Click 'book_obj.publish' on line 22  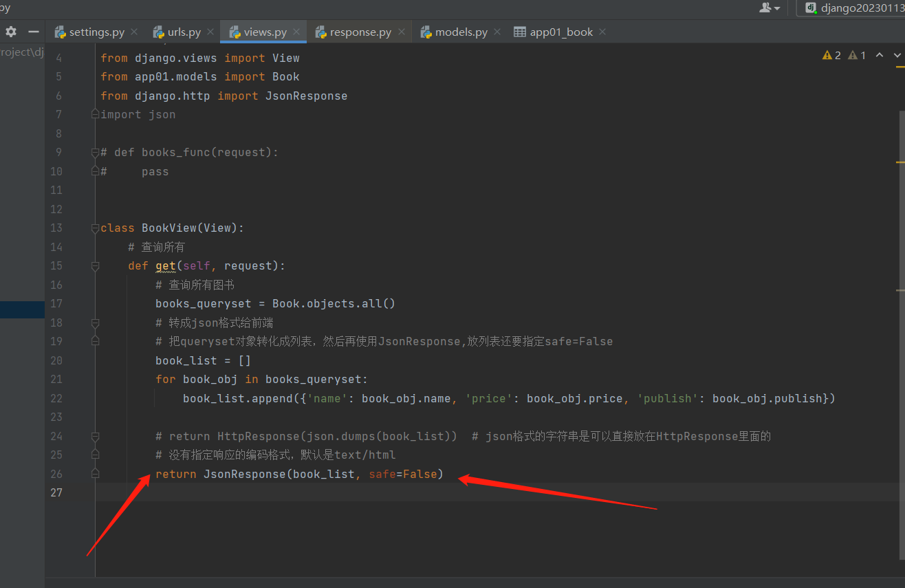point(767,398)
